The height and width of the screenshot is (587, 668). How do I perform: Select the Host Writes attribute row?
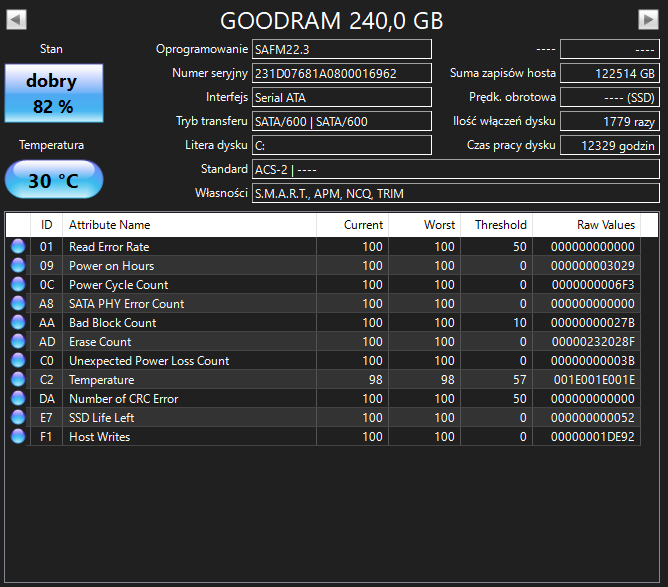(x=323, y=436)
